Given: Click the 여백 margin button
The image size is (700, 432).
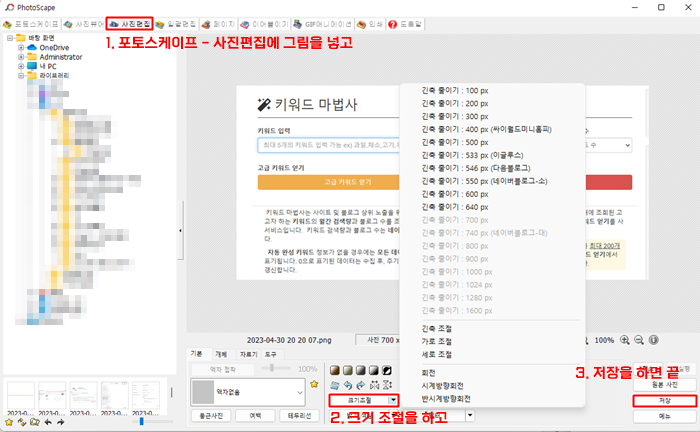Looking at the screenshot, I should click(x=255, y=415).
